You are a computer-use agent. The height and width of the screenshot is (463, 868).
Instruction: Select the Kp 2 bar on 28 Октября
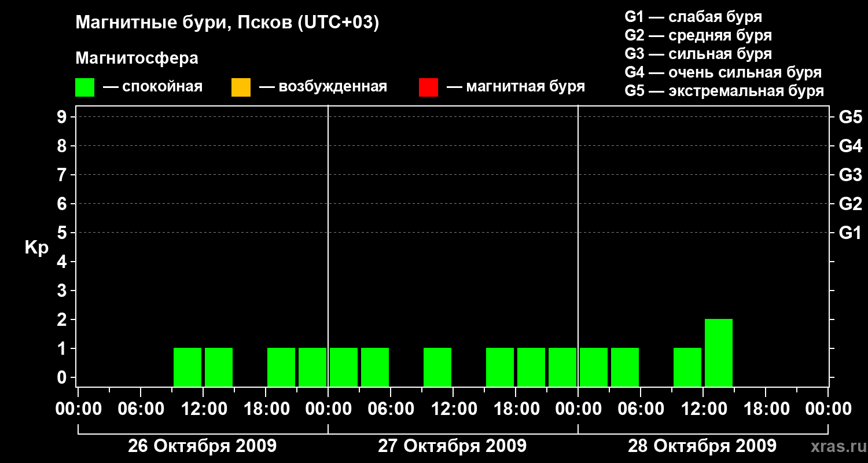[x=719, y=352]
